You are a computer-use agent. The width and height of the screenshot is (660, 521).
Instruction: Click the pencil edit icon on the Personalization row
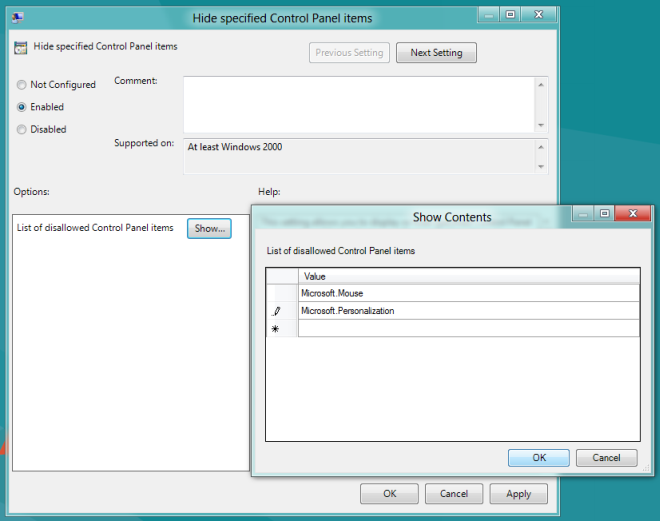(277, 311)
